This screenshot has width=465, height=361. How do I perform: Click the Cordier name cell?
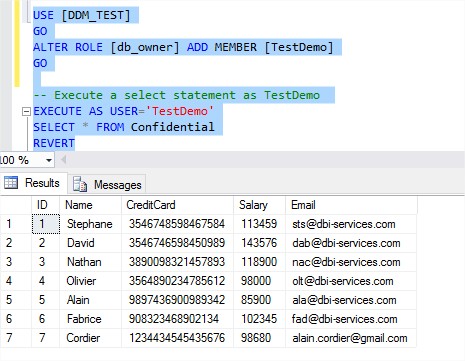(x=90, y=338)
